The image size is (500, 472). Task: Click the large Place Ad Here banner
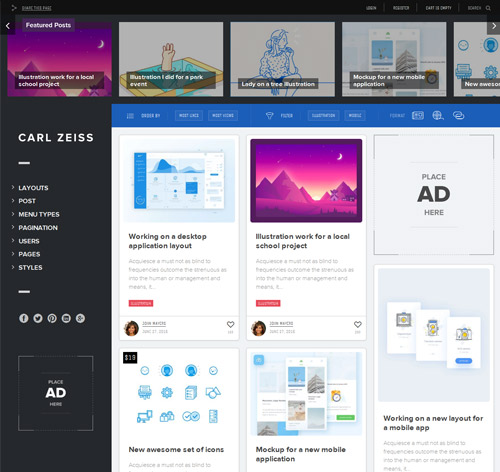[x=434, y=195]
